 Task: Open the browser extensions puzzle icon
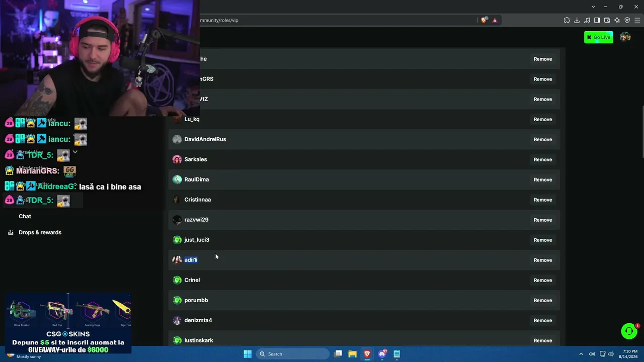point(567,20)
